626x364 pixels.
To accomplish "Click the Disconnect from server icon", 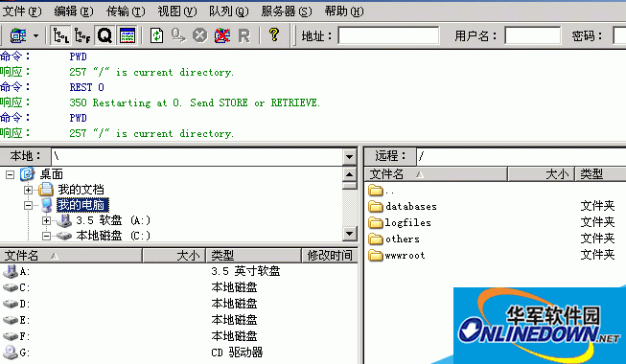I will pos(222,36).
